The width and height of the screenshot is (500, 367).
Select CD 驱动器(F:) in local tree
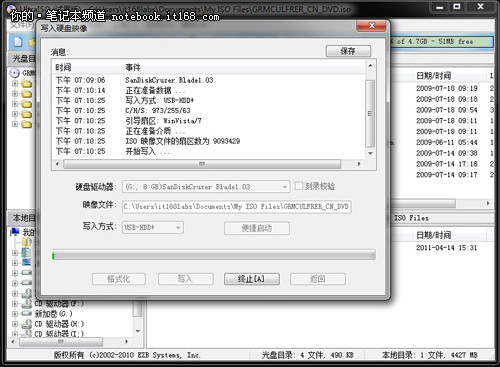[59, 304]
